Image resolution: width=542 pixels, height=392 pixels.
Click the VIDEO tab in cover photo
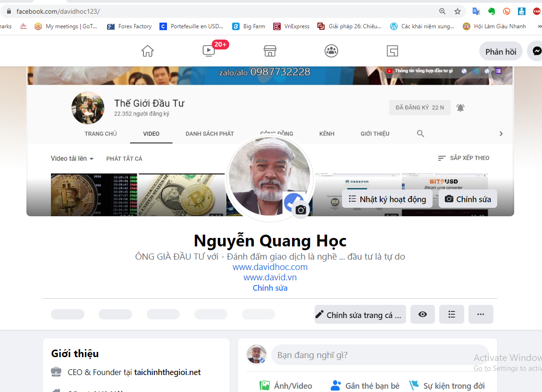[x=151, y=134]
